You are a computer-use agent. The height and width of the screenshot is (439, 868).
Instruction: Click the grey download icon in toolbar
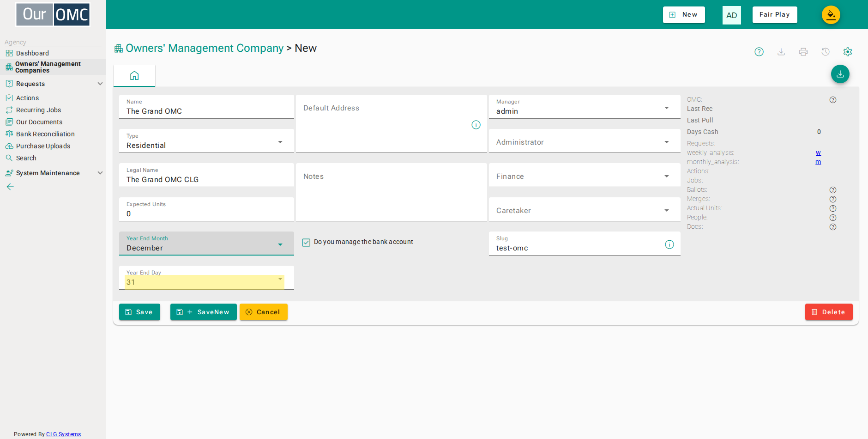(x=781, y=52)
